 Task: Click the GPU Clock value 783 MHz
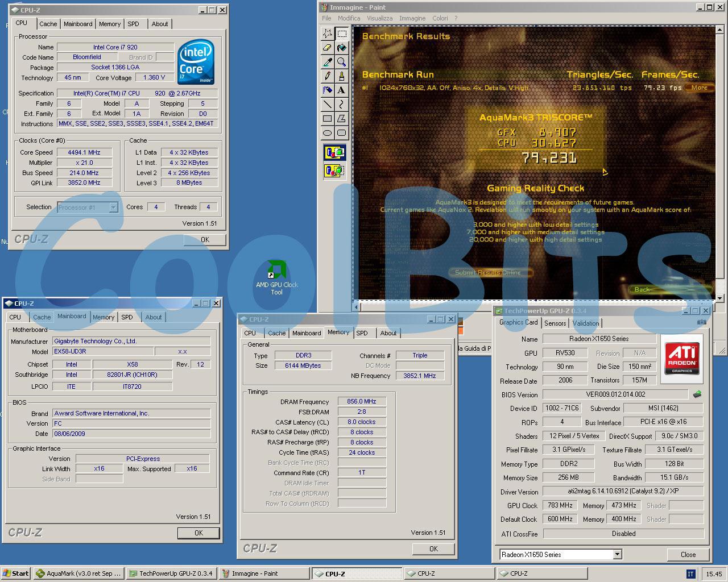[x=560, y=505]
